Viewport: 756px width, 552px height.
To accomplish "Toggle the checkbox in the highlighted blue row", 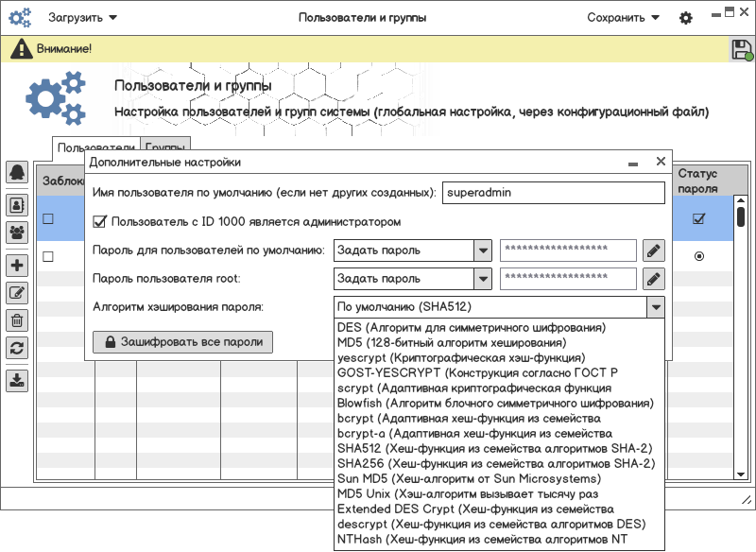I will tap(47, 219).
